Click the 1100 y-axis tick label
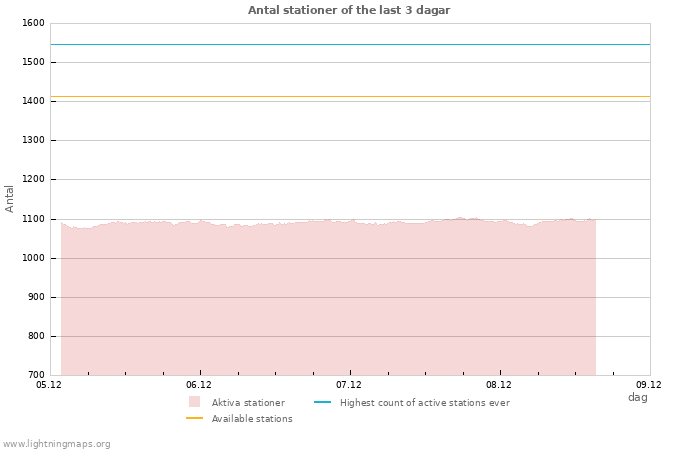Image resolution: width=700 pixels, height=450 pixels. (x=33, y=219)
